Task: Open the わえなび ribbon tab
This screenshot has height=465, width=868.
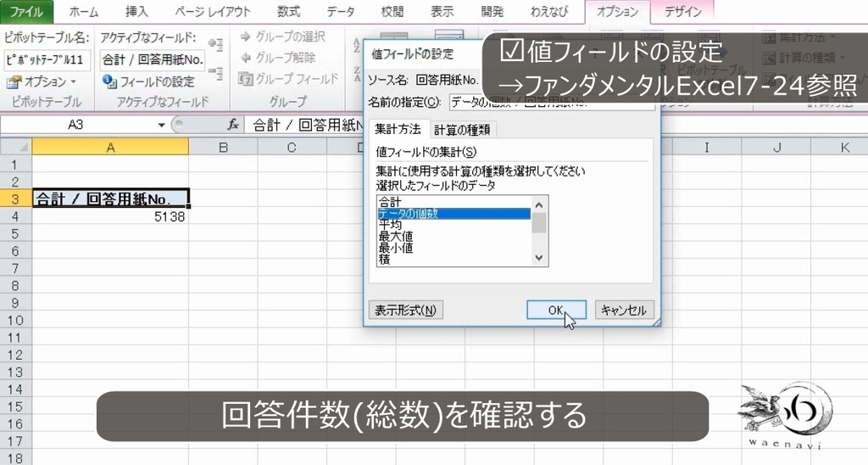Action: tap(548, 12)
